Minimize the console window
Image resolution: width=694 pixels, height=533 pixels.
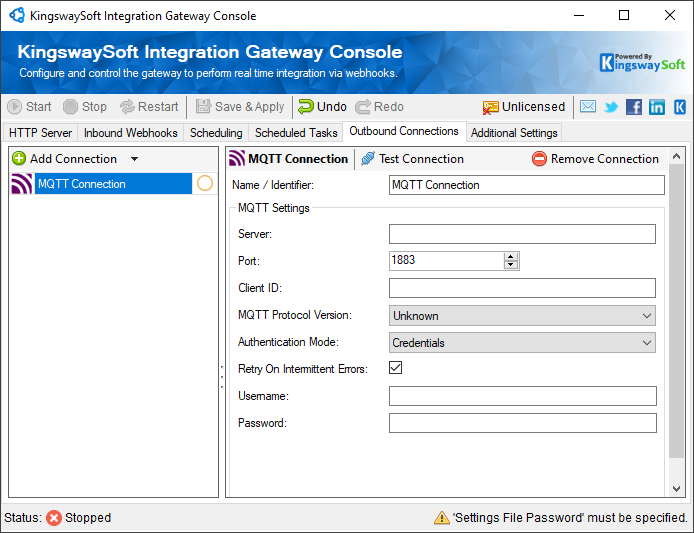point(579,15)
